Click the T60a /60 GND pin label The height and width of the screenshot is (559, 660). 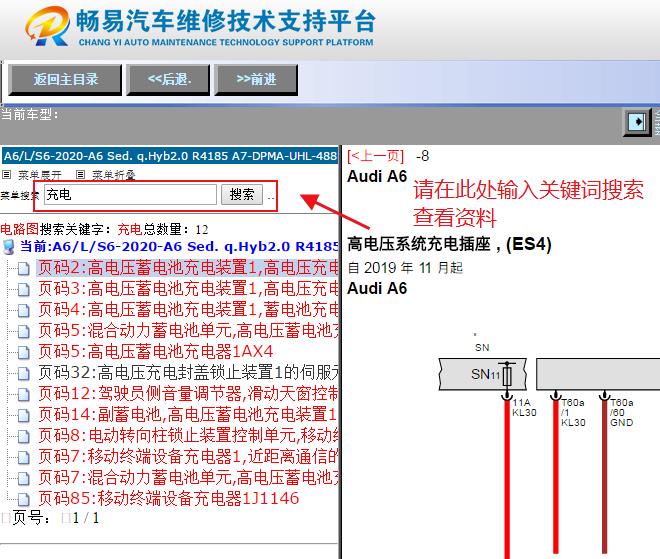[622, 413]
